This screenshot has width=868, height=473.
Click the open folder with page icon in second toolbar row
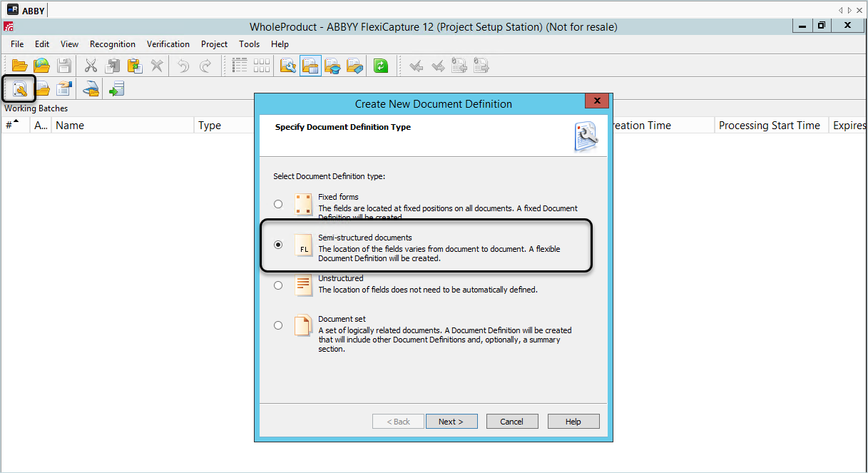pos(43,88)
